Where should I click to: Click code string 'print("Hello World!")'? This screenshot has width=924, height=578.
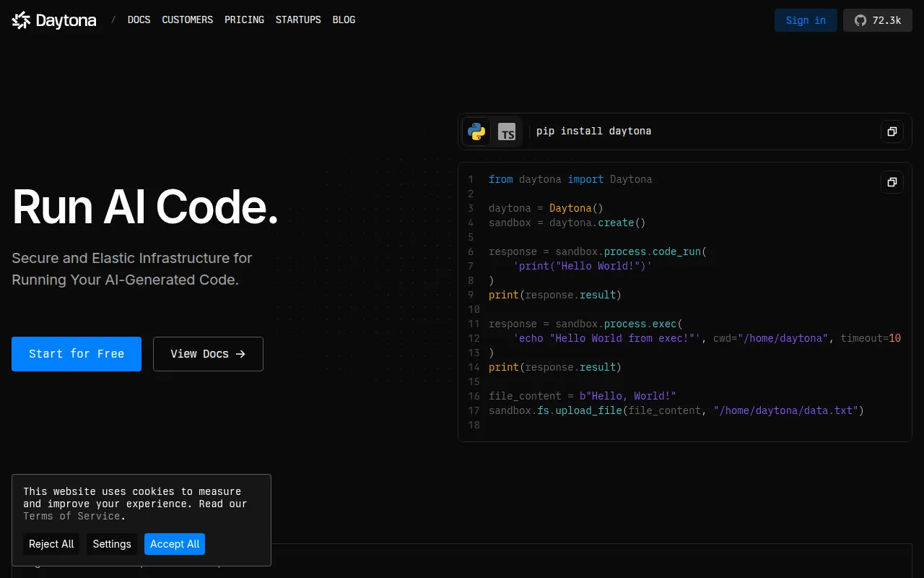pos(583,266)
